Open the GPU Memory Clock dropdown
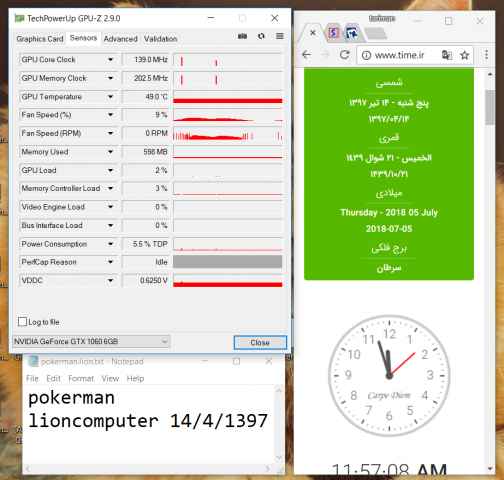 pyautogui.click(x=110, y=78)
